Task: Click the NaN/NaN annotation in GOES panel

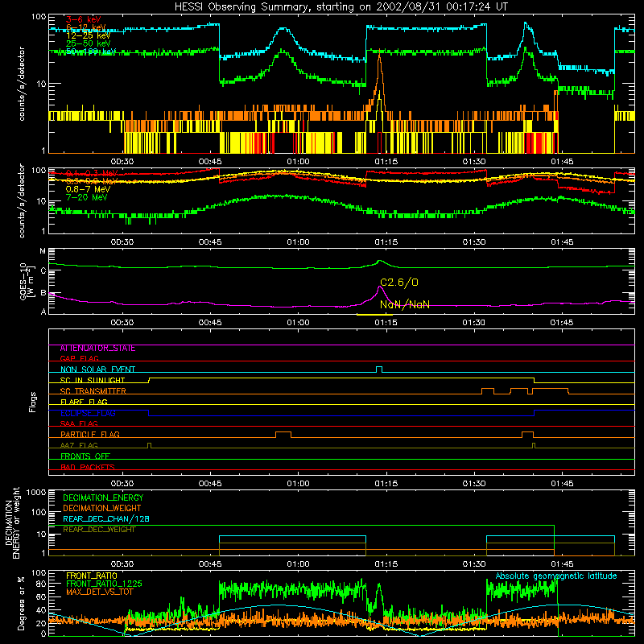Action: tap(405, 304)
